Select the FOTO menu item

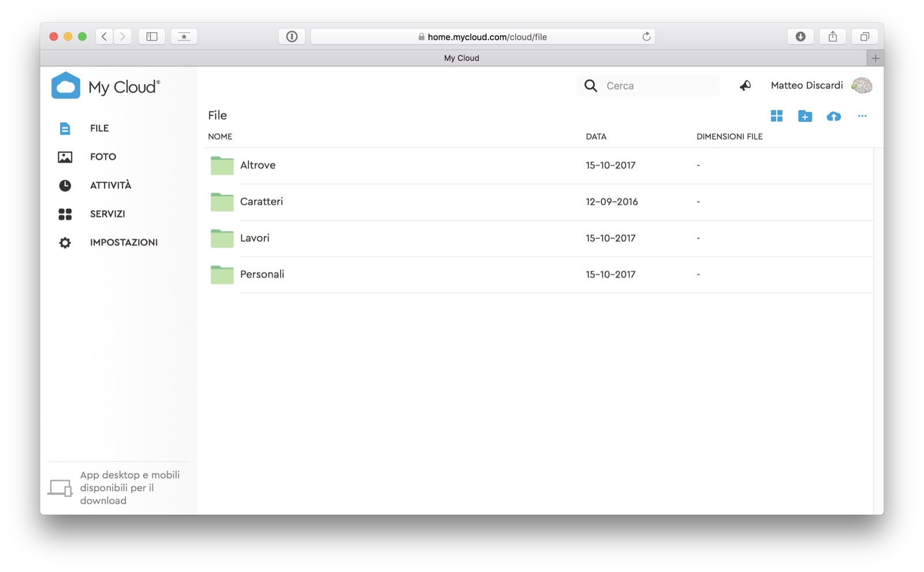point(103,157)
